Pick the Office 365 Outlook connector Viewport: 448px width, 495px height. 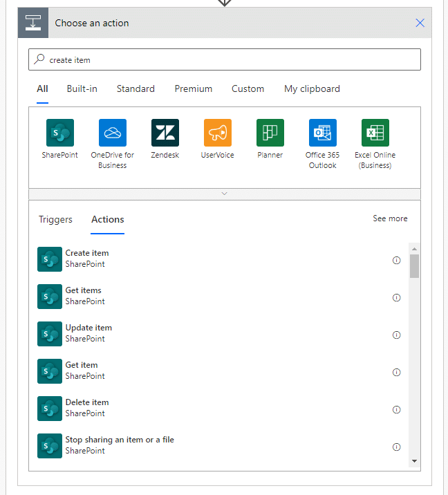(x=323, y=133)
